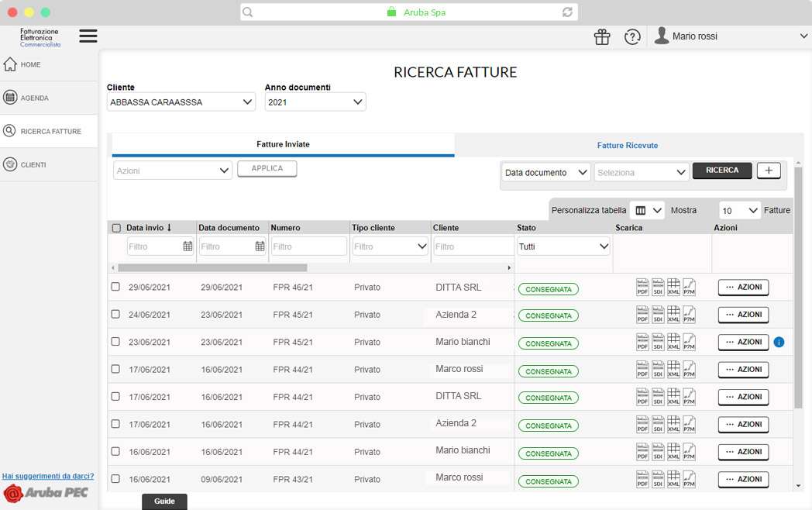Image resolution: width=812 pixels, height=510 pixels.
Task: Go to Clienti in the sidebar
Action: [x=33, y=164]
